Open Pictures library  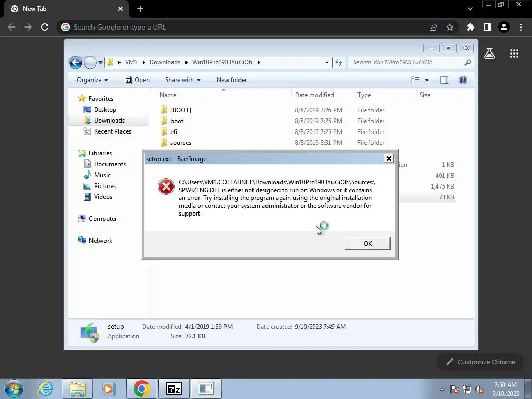(x=105, y=186)
